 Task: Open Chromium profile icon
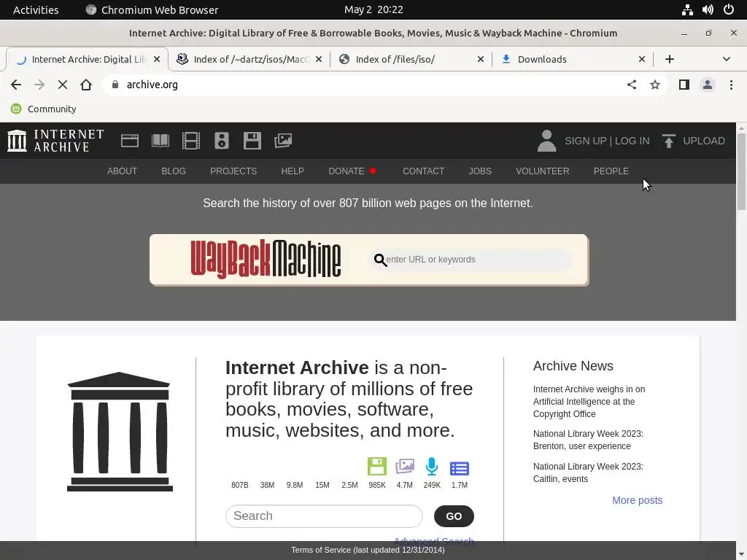click(x=708, y=85)
